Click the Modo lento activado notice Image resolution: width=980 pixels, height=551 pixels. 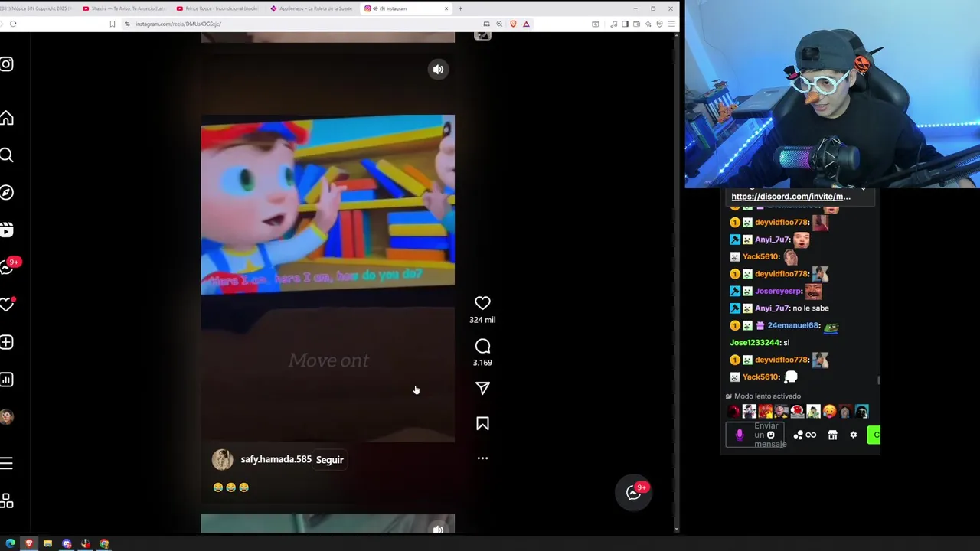[763, 396]
